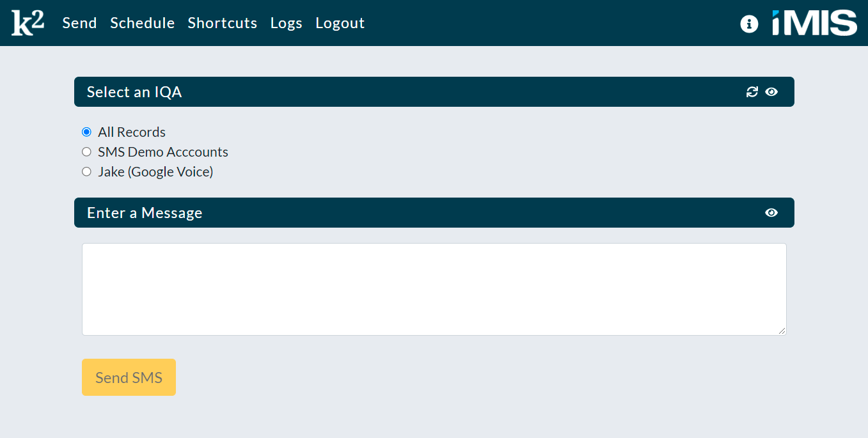Pick the Jake (Google Voice) radio circle

[x=86, y=172]
